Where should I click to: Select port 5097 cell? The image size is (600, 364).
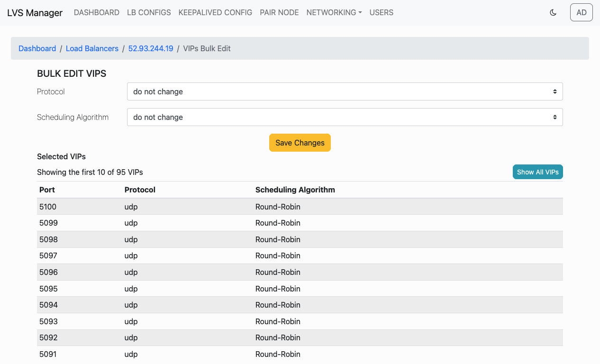click(80, 255)
